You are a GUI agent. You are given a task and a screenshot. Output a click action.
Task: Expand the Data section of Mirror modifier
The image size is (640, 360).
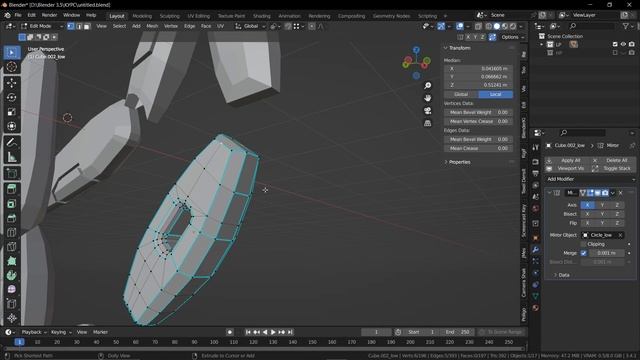click(556, 275)
